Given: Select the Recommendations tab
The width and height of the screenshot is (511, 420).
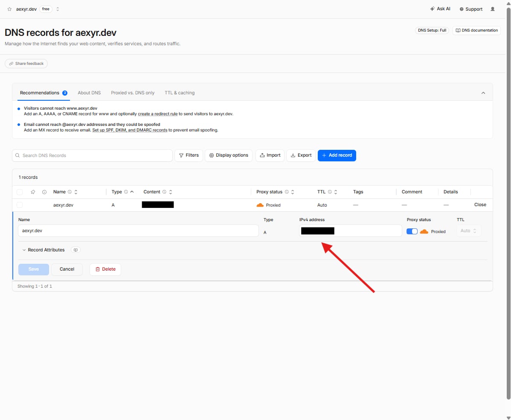Looking at the screenshot, I should click(44, 93).
